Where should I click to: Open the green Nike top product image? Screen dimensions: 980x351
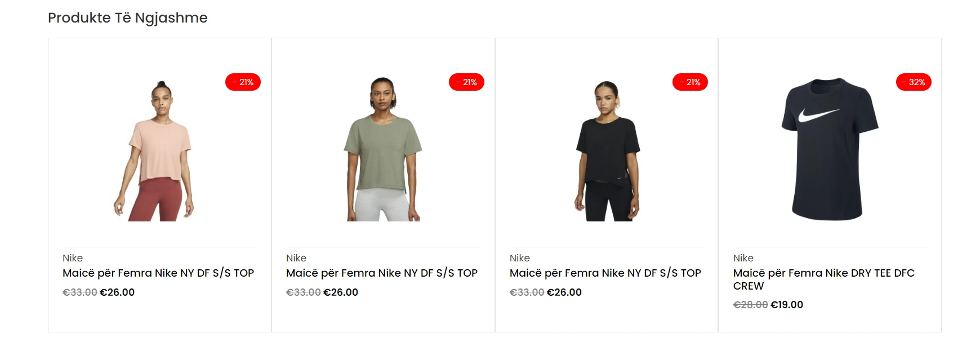383,150
